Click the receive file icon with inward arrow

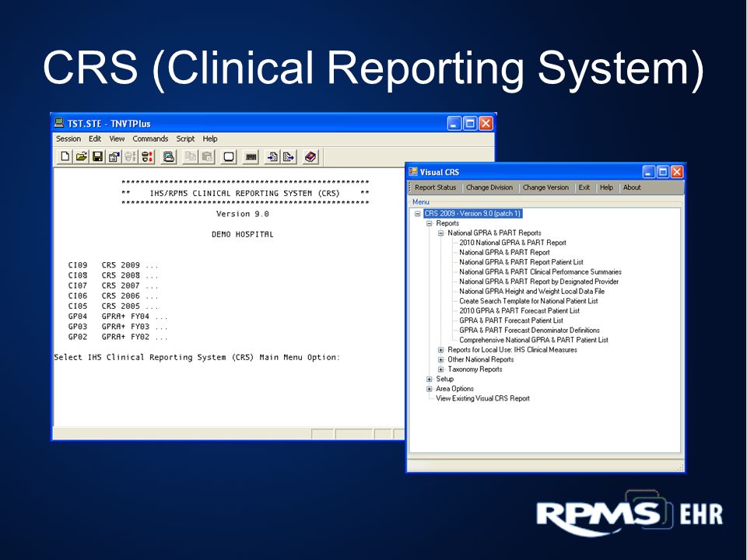tap(272, 156)
